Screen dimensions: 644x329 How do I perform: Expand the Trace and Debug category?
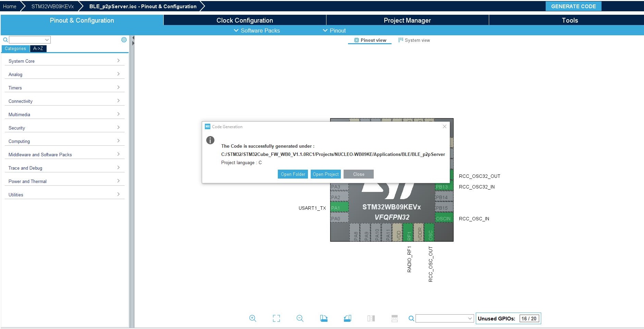(x=64, y=168)
